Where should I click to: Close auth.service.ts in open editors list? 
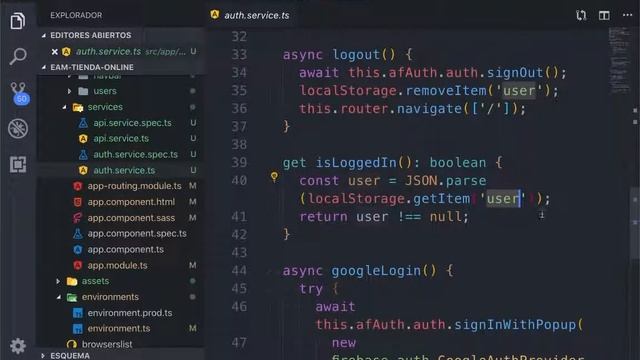pyautogui.click(x=54, y=51)
